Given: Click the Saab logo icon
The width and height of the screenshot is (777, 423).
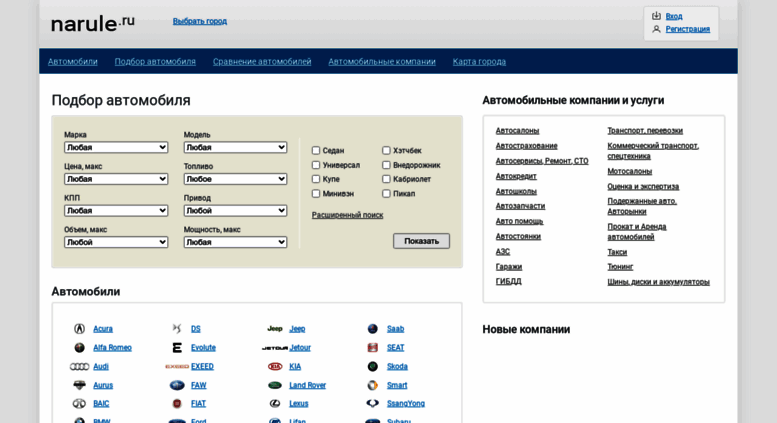Looking at the screenshot, I should (x=373, y=328).
